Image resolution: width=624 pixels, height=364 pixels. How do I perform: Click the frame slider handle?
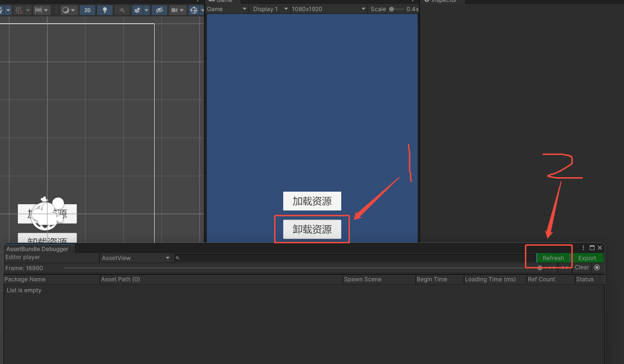pyautogui.click(x=540, y=268)
